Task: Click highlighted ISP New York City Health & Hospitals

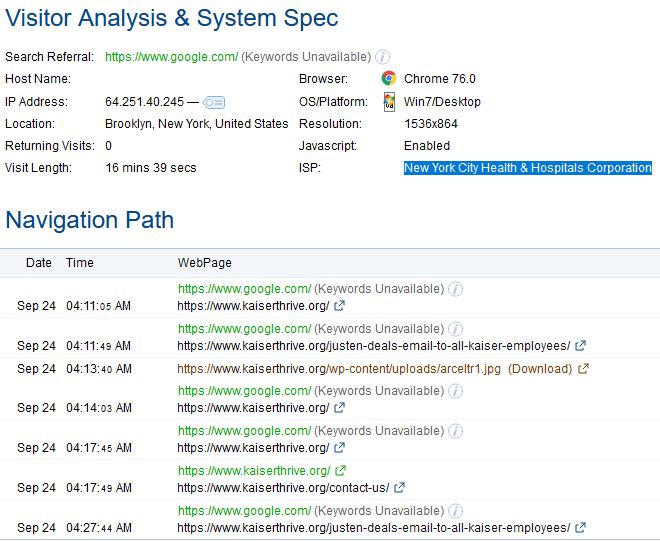Action: 528,168
